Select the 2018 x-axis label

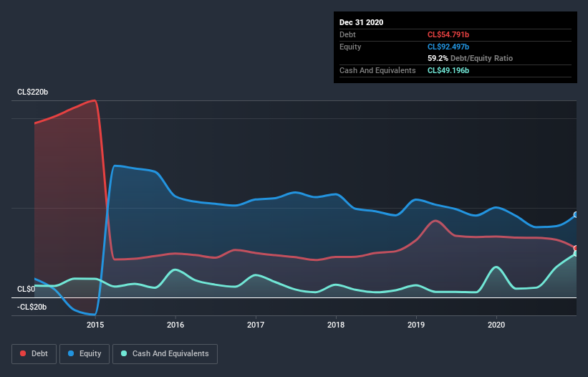[336, 325]
